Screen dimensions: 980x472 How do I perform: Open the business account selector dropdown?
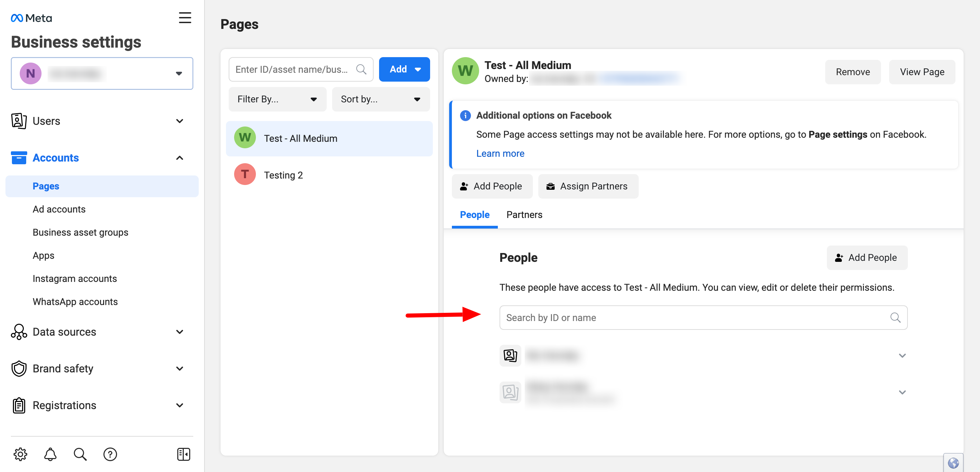(102, 73)
